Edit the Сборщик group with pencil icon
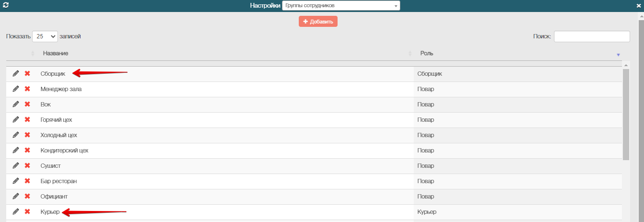 pos(16,73)
